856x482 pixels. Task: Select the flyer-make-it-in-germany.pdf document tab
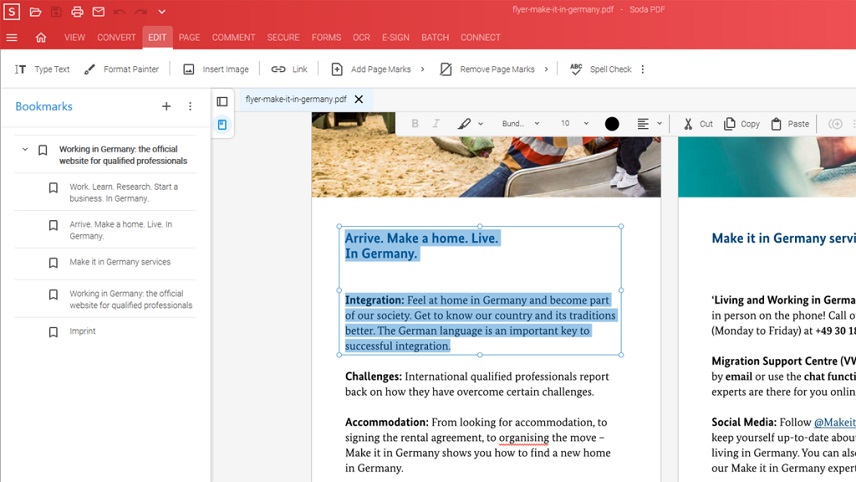(x=296, y=99)
